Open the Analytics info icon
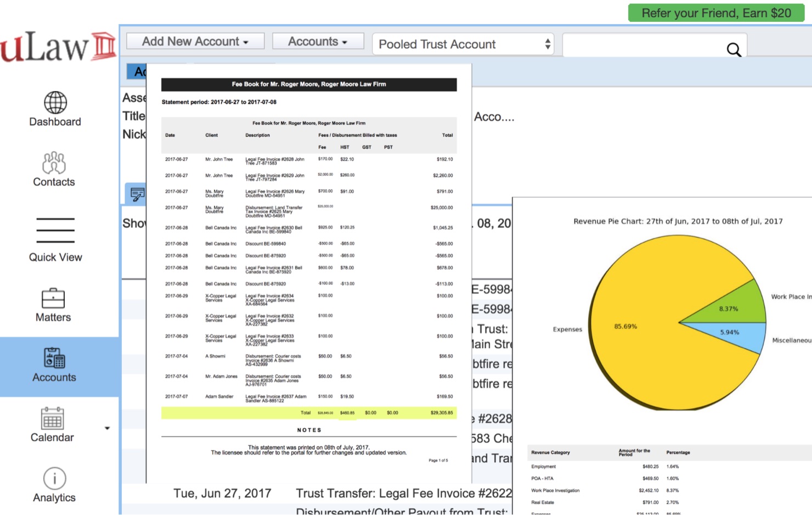 tap(54, 479)
